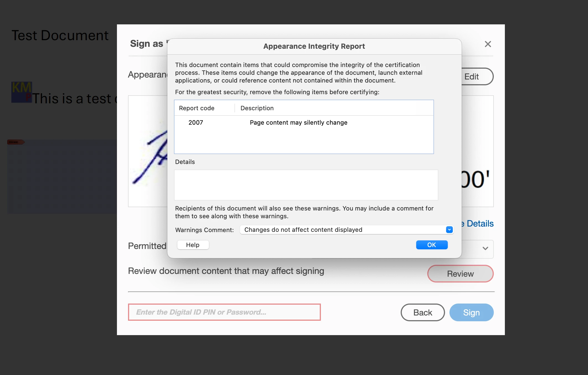Click the Description column header
Image resolution: width=588 pixels, height=375 pixels.
(x=257, y=108)
